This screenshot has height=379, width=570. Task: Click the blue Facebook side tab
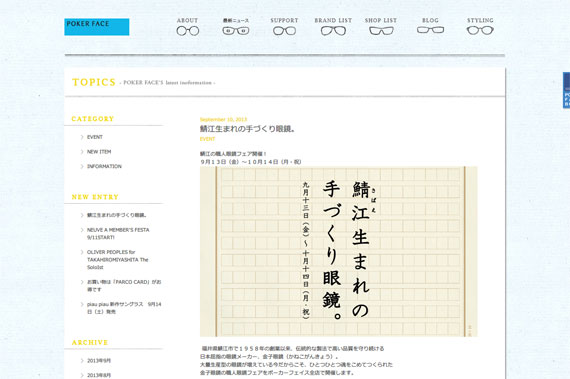click(566, 90)
